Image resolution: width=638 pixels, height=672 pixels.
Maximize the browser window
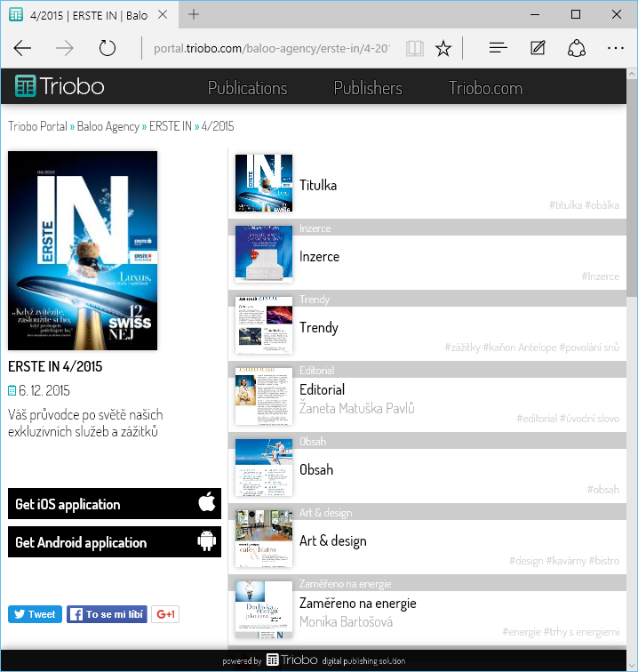(576, 14)
